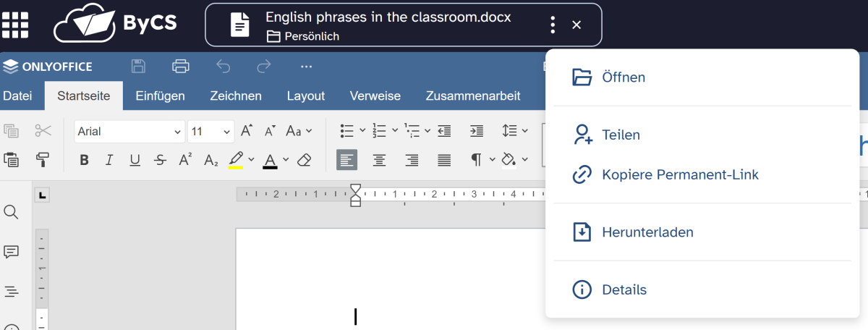This screenshot has width=868, height=330.
Task: Switch to the Einfügen tab
Action: pos(160,96)
